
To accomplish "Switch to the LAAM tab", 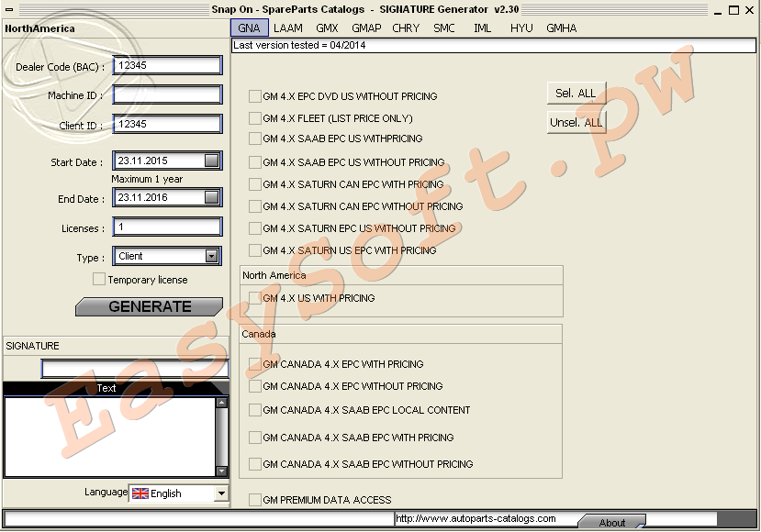I will pos(288,28).
